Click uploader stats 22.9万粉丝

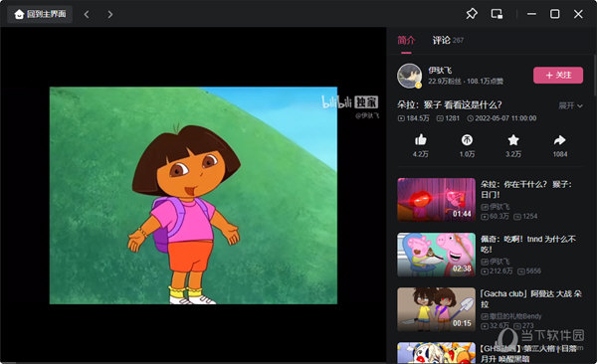(445, 82)
